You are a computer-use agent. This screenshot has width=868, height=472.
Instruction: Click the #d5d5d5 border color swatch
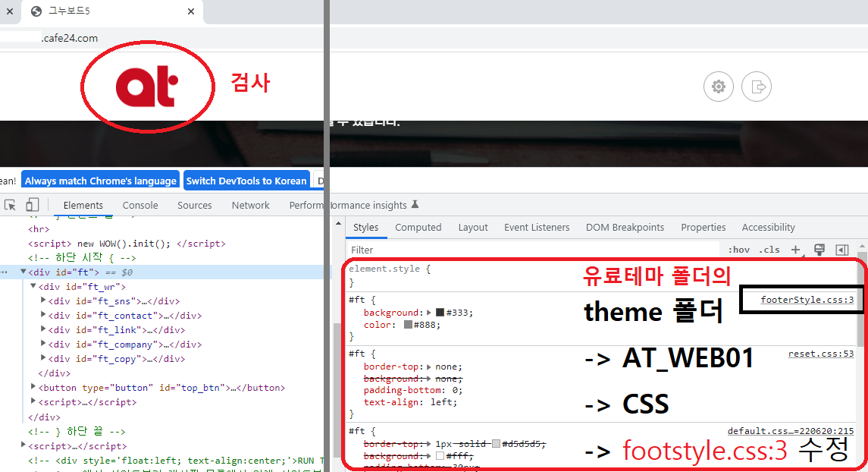pyautogui.click(x=496, y=444)
